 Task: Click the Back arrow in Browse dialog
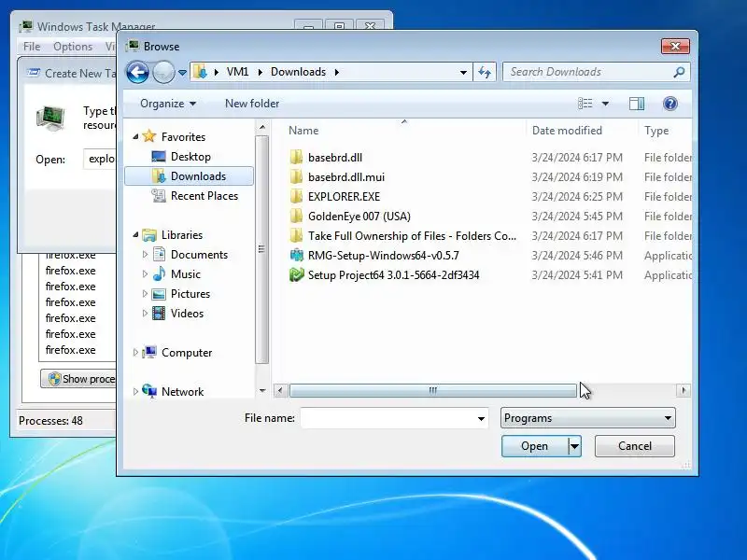pos(137,73)
